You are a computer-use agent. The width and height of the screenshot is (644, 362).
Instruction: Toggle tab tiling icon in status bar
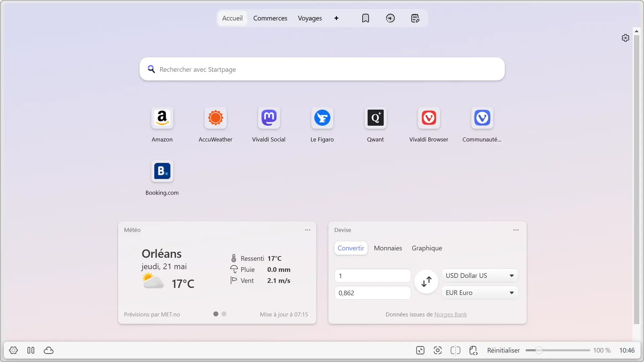click(455, 350)
